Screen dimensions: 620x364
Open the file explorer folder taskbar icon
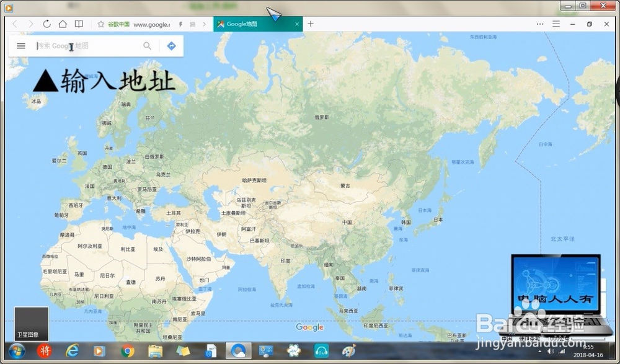pos(155,351)
